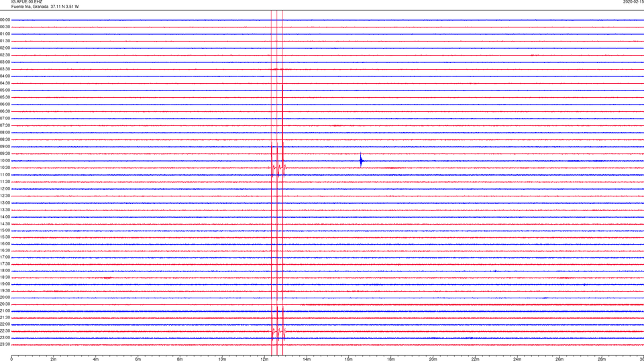Choose the 13:00 trace label
Image resolution: width=644 pixels, height=362 pixels.
pyautogui.click(x=5, y=202)
